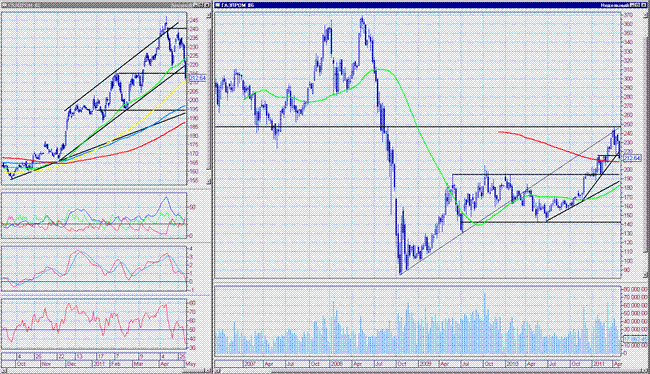This screenshot has height=374, width=650.
Task: Click the 30 level on the bottom oscillator scale
Action: [192, 348]
